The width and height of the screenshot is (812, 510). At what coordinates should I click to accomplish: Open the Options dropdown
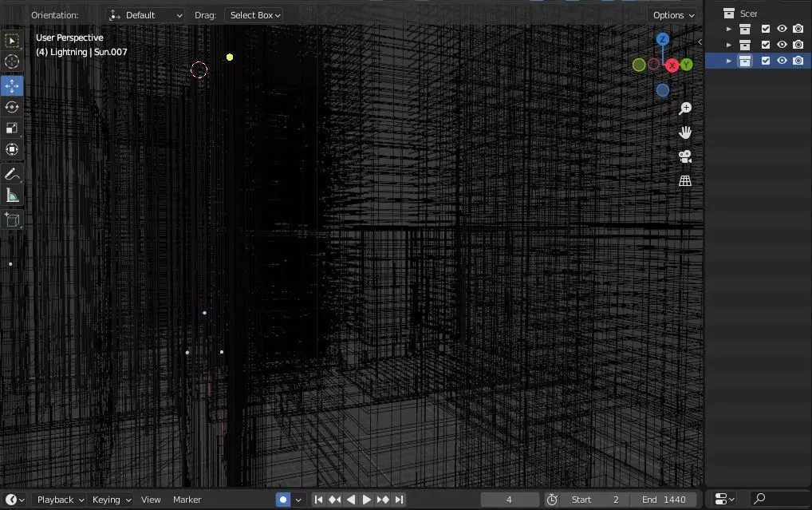pos(673,15)
